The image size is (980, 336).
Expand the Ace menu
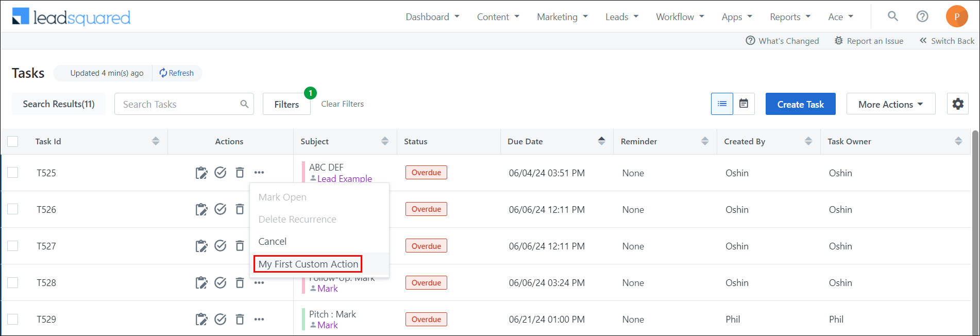[841, 17]
